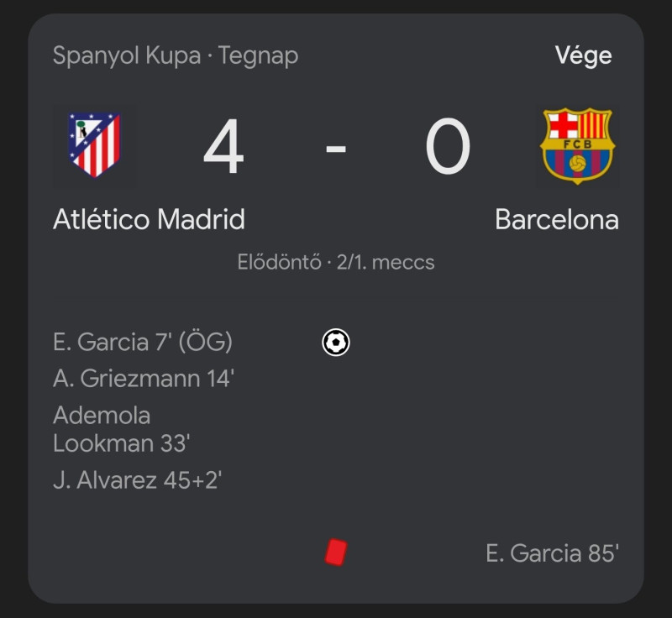Click Atlético Madrid's score of 4
This screenshot has width=672, height=618.
click(x=223, y=148)
